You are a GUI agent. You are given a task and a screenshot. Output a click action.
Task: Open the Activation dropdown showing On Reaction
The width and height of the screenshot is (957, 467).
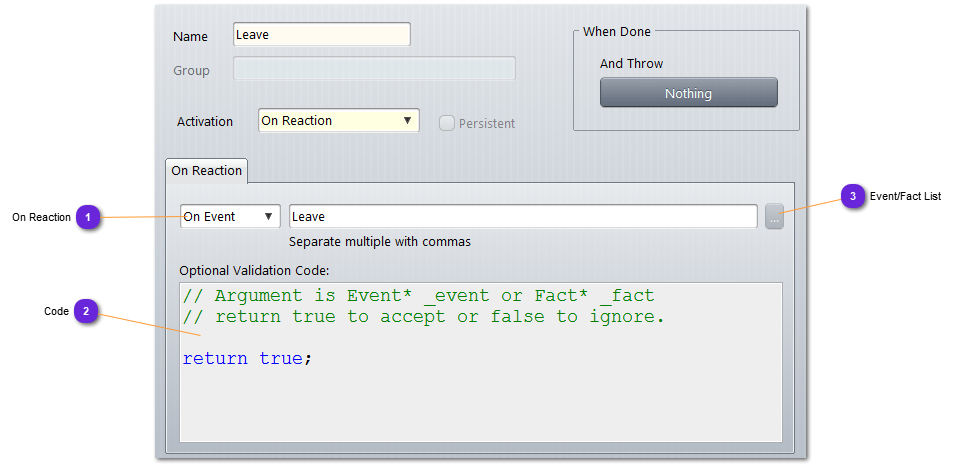click(x=338, y=121)
